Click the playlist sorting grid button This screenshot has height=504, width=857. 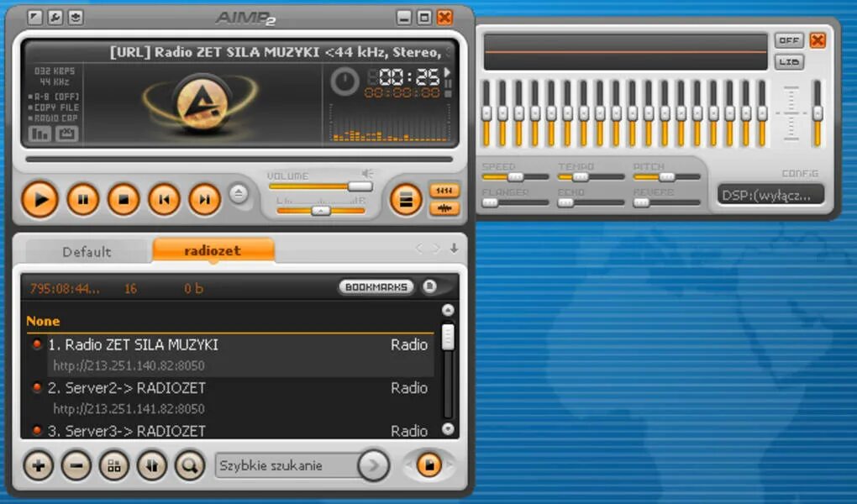(113, 465)
